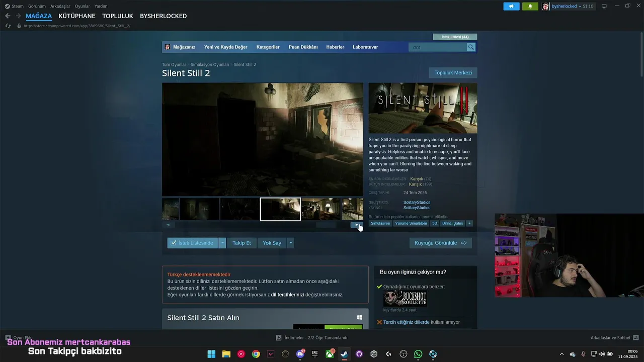Open the Yürüme Simülatörü tag
The height and width of the screenshot is (362, 644).
pyautogui.click(x=411, y=223)
